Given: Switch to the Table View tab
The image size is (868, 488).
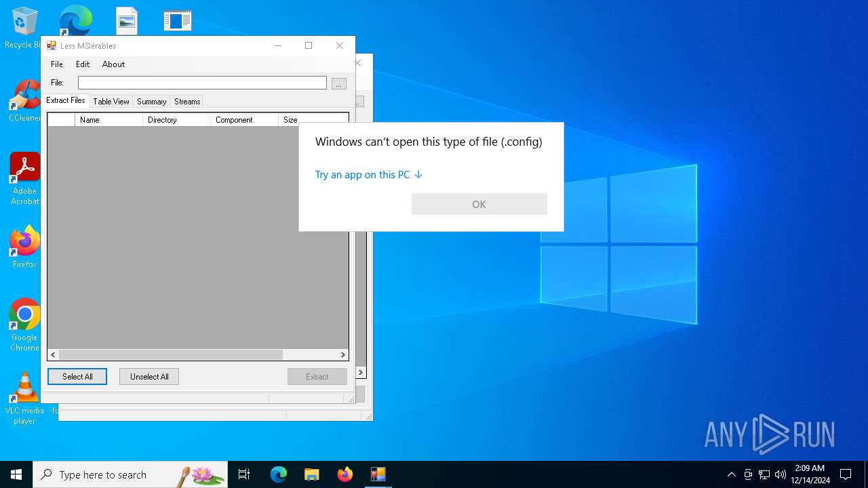Looking at the screenshot, I should [111, 102].
